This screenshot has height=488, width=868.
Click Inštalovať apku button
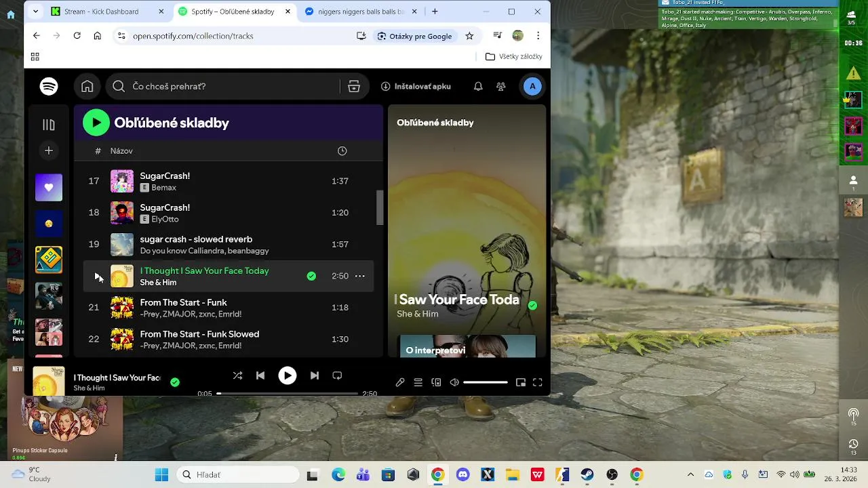pos(416,86)
